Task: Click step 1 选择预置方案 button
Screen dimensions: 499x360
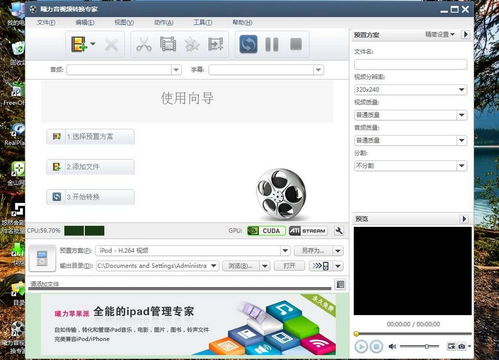Action: point(90,137)
